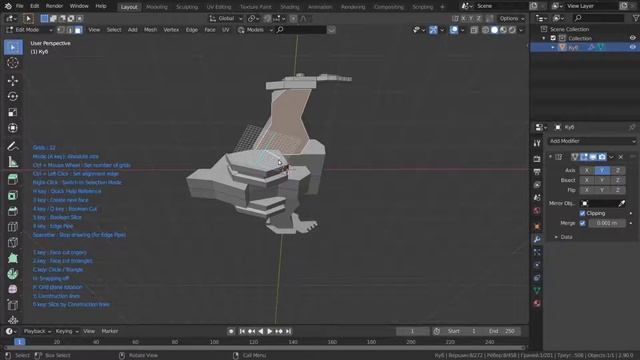This screenshot has width=640, height=360.
Task: Click the Mirror Object field
Action: tap(599, 203)
